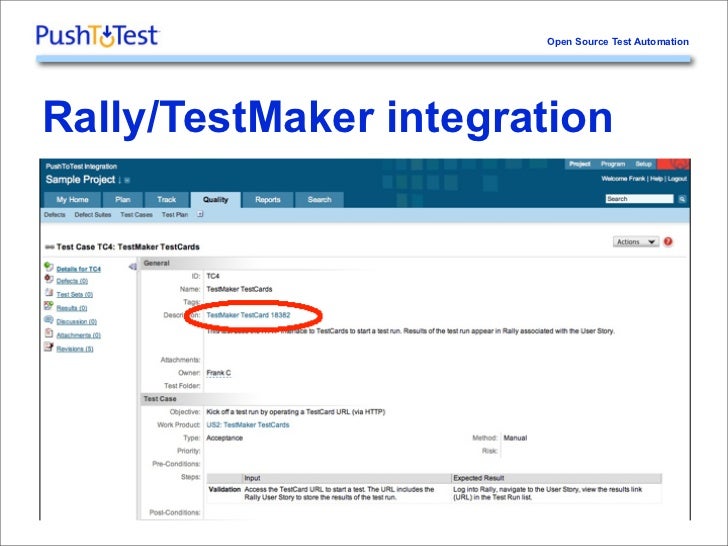Click the Setup button in header
The width and height of the screenshot is (728, 546).
(x=644, y=164)
